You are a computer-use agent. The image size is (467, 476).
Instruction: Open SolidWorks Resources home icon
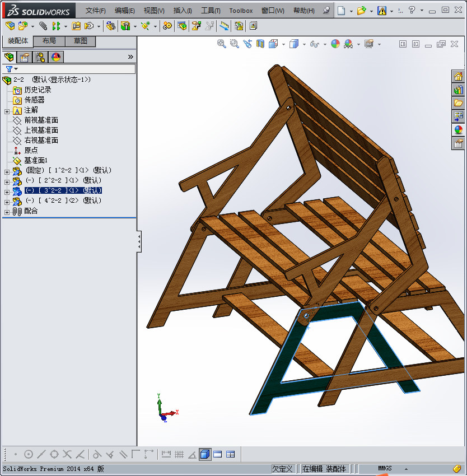pyautogui.click(x=458, y=76)
